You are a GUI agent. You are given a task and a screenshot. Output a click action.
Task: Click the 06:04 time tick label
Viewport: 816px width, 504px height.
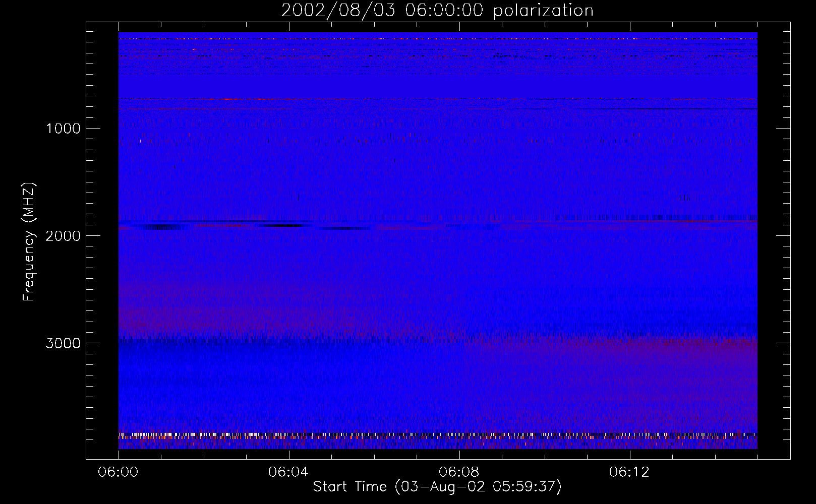pos(288,472)
